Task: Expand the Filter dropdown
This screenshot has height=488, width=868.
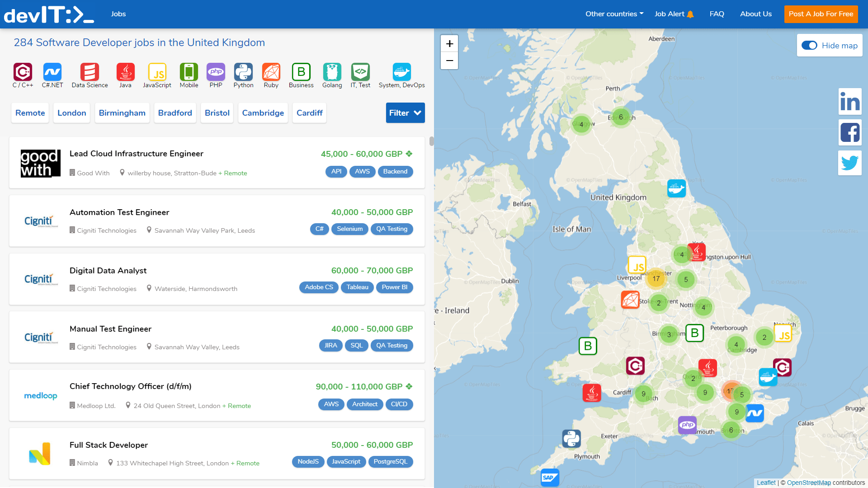Action: click(405, 113)
